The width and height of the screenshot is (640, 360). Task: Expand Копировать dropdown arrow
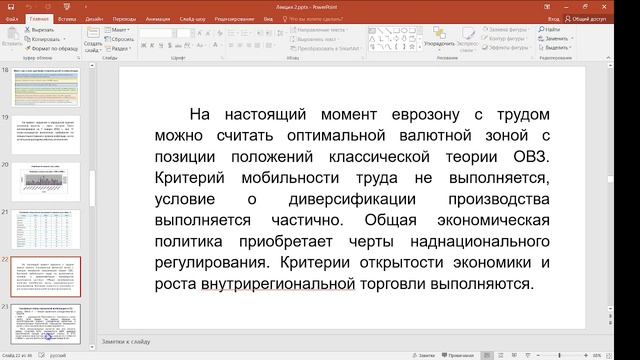click(x=64, y=39)
